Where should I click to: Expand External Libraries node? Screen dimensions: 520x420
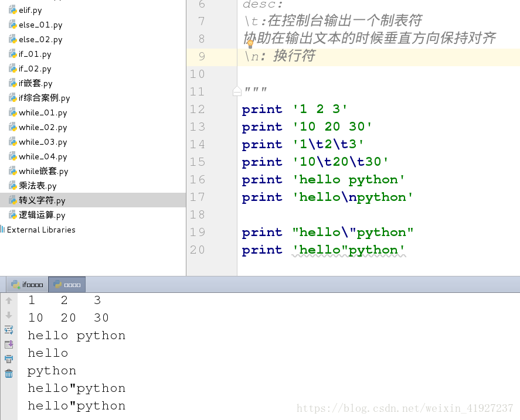[41, 230]
